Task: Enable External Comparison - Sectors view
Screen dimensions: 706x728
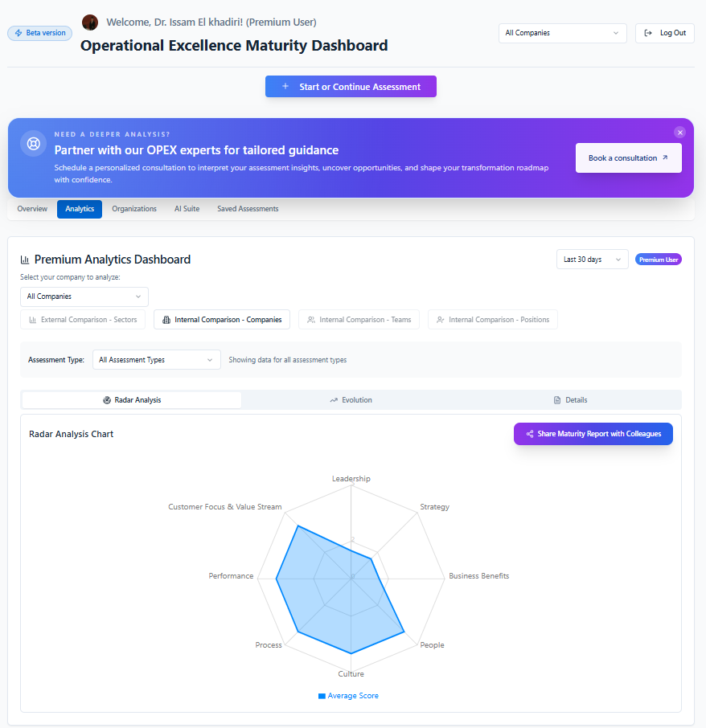Action: (x=83, y=319)
